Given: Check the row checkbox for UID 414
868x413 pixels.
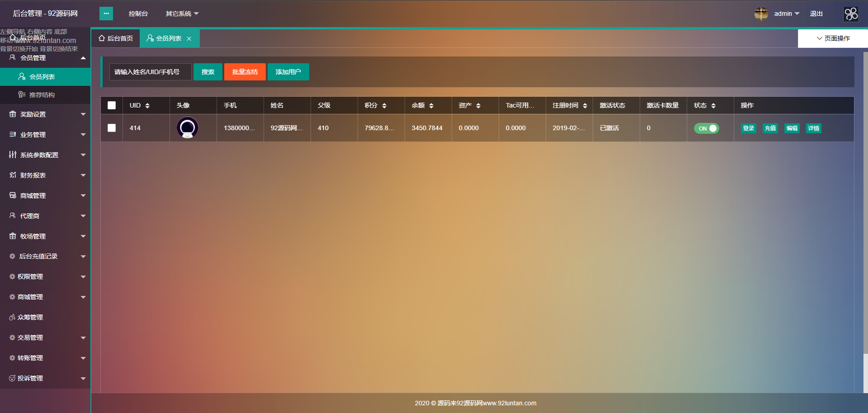Looking at the screenshot, I should (112, 128).
